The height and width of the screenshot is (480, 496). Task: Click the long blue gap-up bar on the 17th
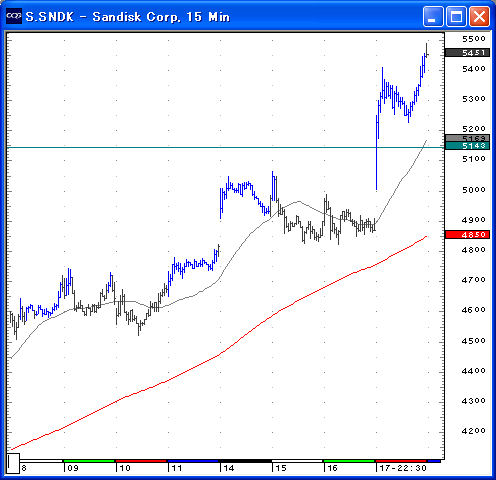tap(377, 153)
